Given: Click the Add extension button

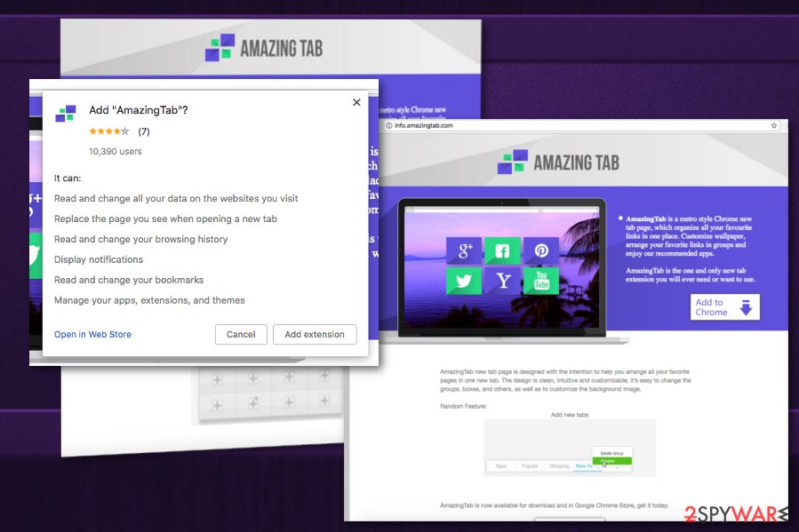Looking at the screenshot, I should pos(315,335).
